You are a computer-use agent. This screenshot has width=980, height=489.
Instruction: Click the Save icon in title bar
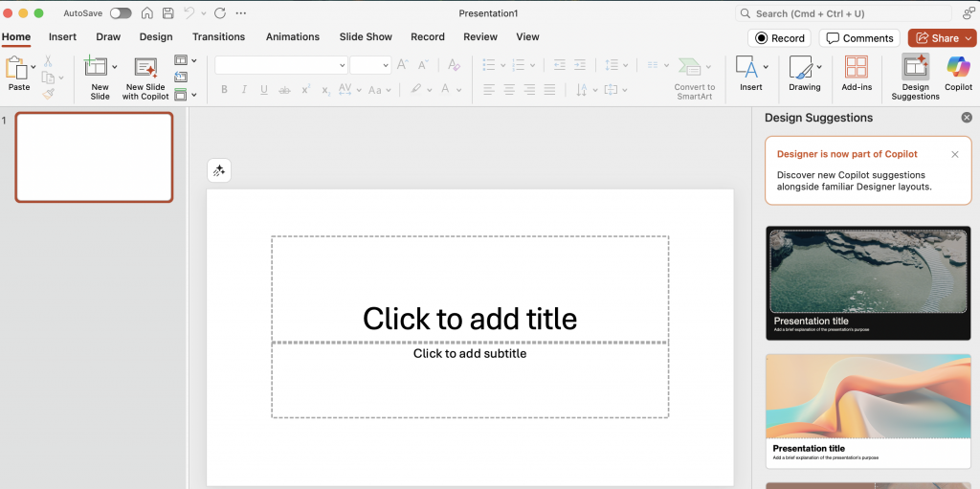pos(168,13)
